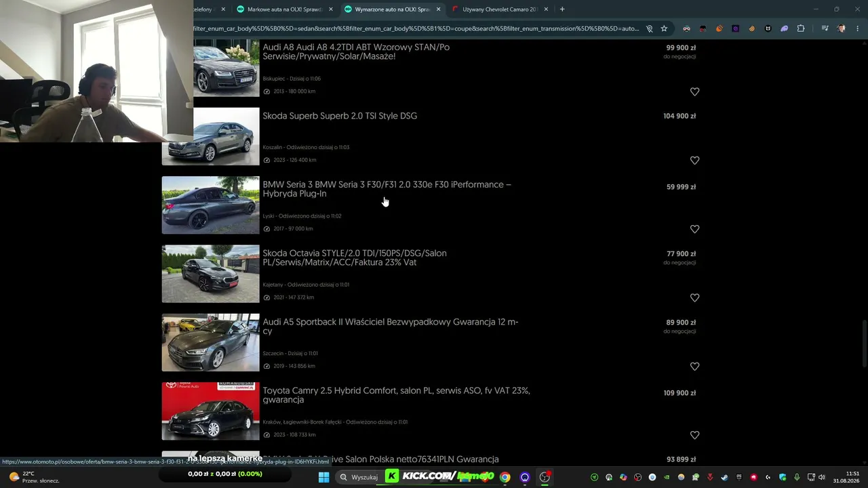Favorite the Skoda Superb listing heart
Viewport: 868px width, 488px height.
click(x=694, y=161)
